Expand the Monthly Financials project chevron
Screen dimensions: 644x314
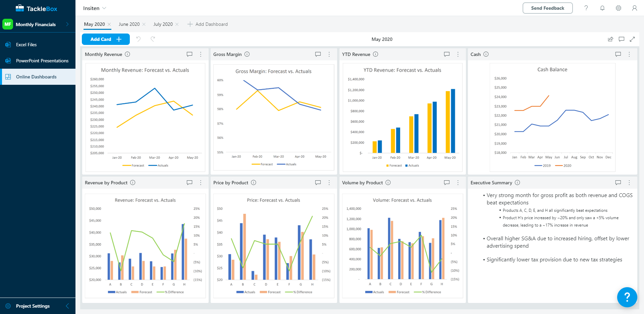coord(67,24)
